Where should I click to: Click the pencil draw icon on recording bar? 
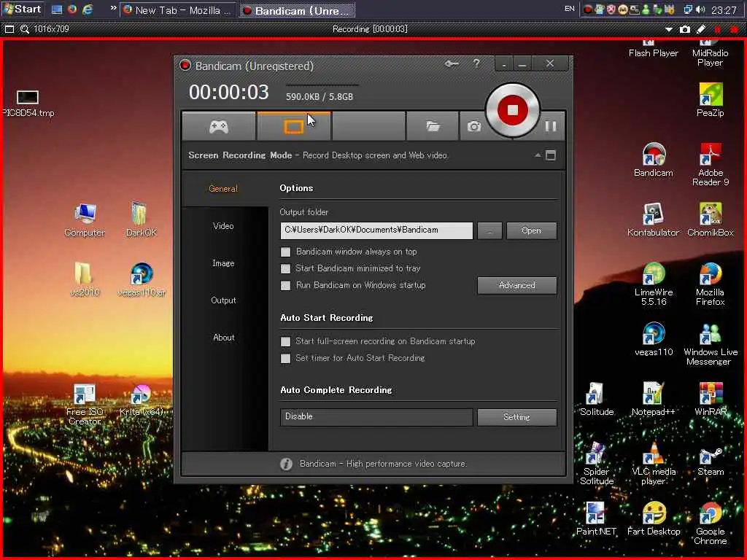pos(701,29)
